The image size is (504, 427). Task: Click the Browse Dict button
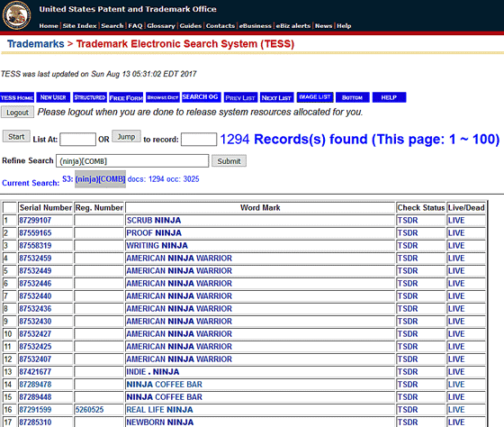(163, 97)
